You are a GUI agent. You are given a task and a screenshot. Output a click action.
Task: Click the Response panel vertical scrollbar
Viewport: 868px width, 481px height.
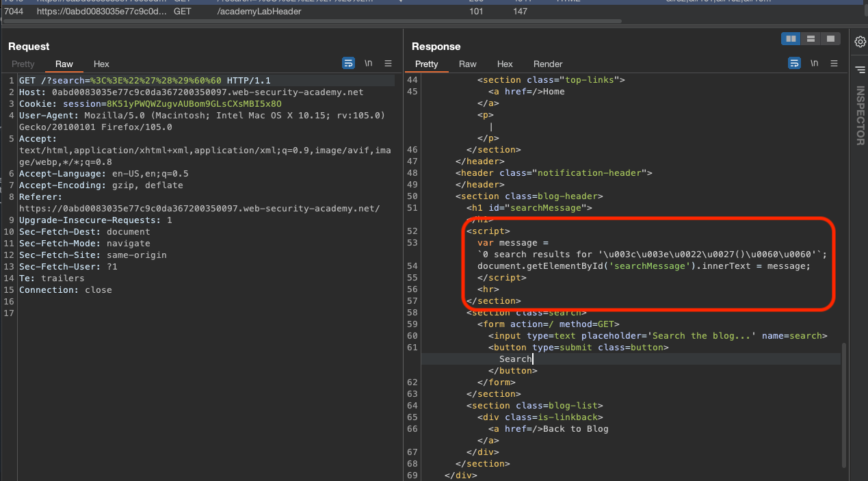(x=843, y=404)
